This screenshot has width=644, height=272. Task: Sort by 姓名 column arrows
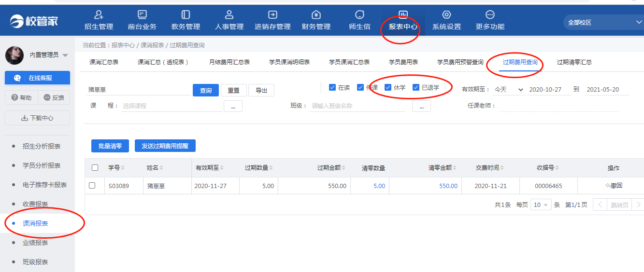click(161, 168)
